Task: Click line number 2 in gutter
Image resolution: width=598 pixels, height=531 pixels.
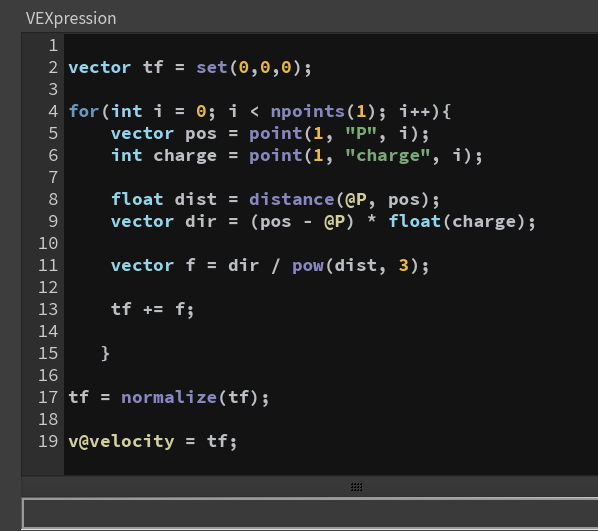Action: click(53, 68)
